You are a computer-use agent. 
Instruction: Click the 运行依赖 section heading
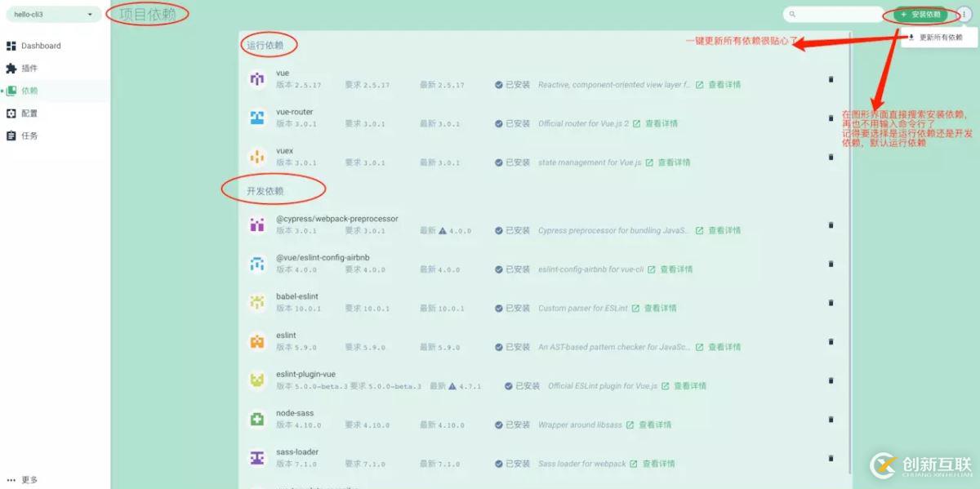click(x=265, y=46)
